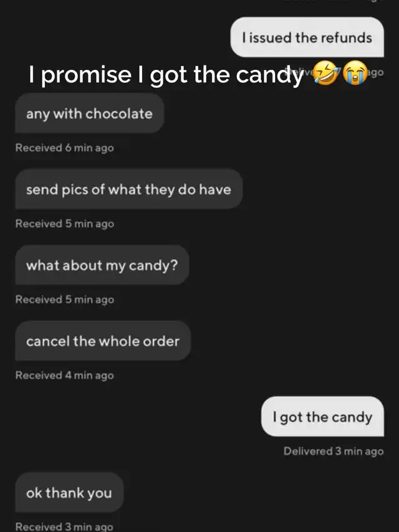Tap the 'Received 6 min ago' timestamp
This screenshot has width=399, height=532.
tap(64, 148)
